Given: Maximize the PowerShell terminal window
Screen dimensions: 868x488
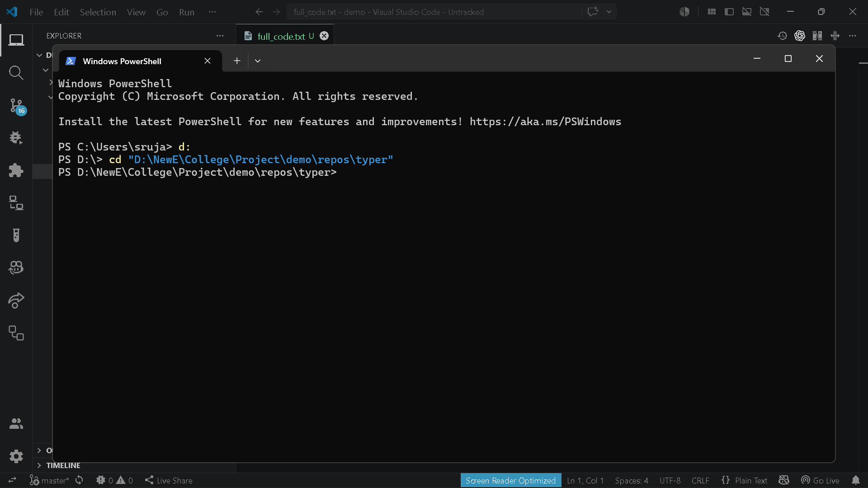Looking at the screenshot, I should point(788,59).
